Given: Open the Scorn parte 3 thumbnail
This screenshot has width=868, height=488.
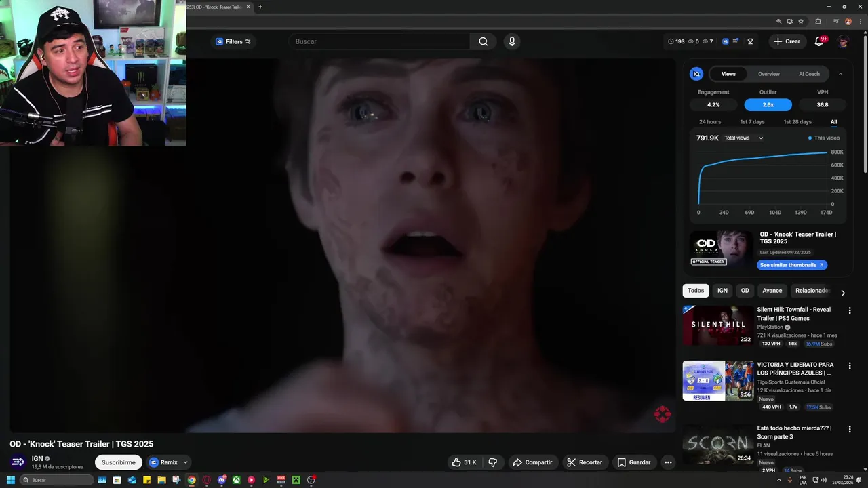Looking at the screenshot, I should [x=718, y=445].
